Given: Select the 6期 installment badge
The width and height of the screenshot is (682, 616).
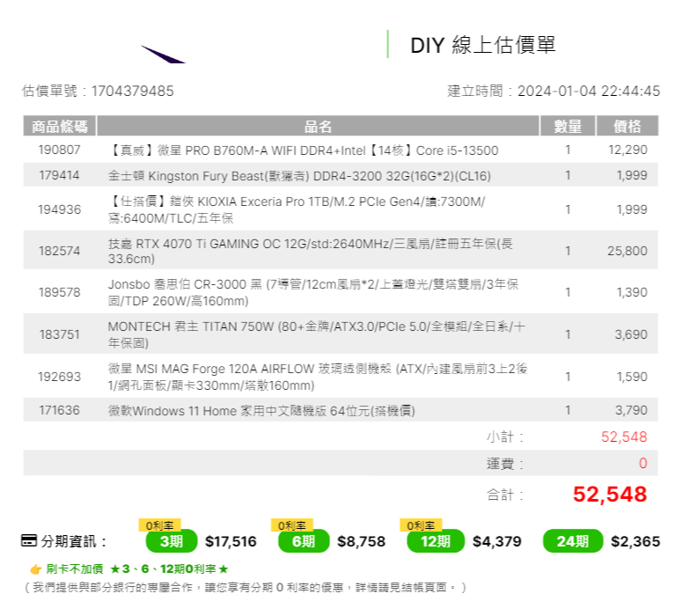Looking at the screenshot, I should 304,541.
